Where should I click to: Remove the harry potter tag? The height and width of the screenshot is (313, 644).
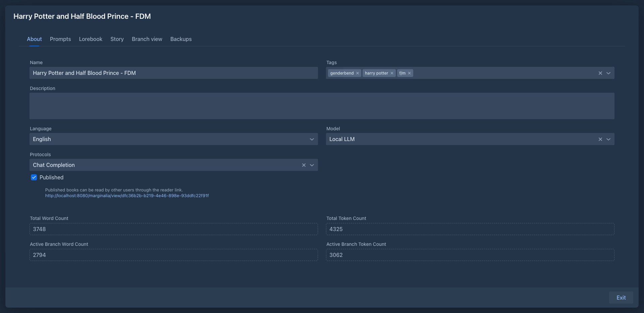pos(392,73)
